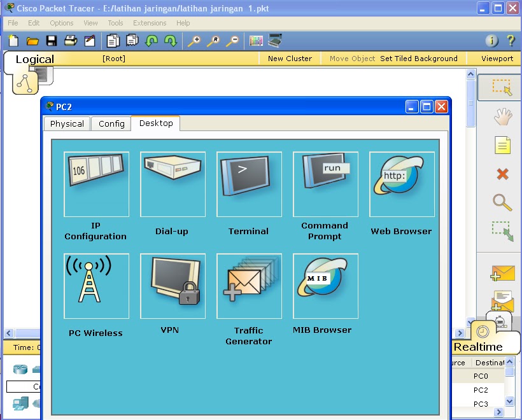Open the Extensions menu

point(150,23)
